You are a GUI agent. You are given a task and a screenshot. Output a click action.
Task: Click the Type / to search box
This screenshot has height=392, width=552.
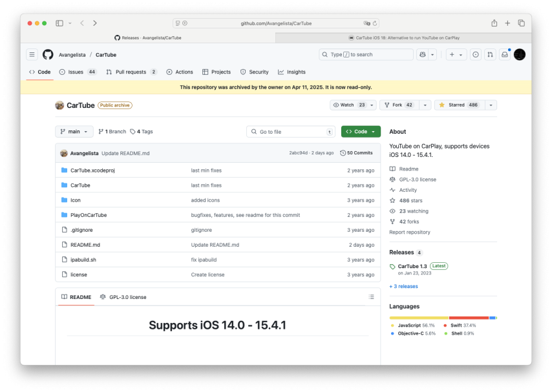coord(366,54)
